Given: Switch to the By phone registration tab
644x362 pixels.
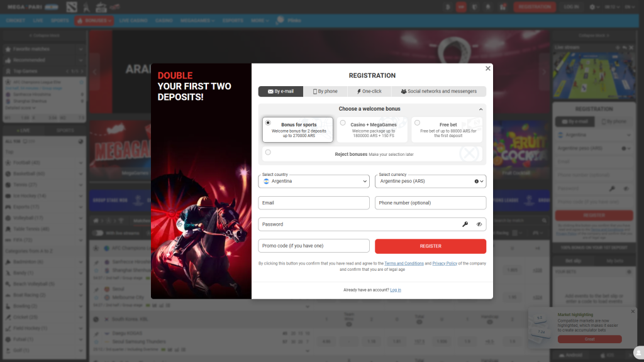Looking at the screenshot, I should click(x=325, y=90).
